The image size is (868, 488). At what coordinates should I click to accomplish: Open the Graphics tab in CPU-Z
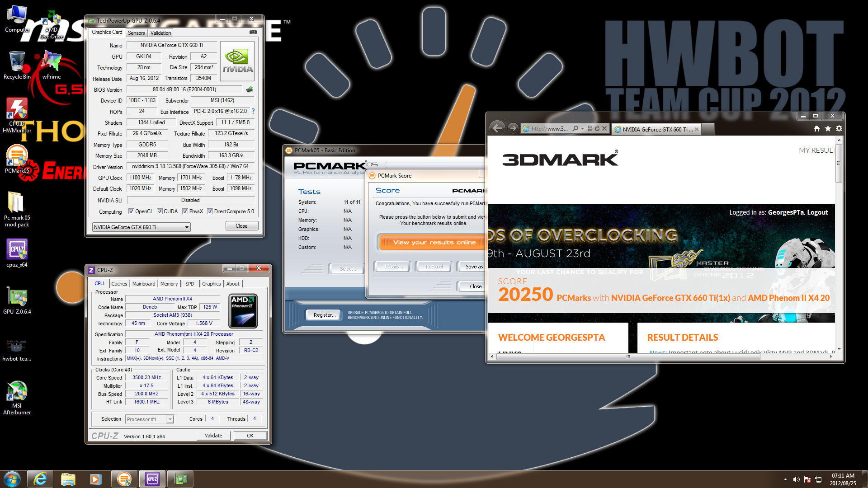pyautogui.click(x=211, y=284)
